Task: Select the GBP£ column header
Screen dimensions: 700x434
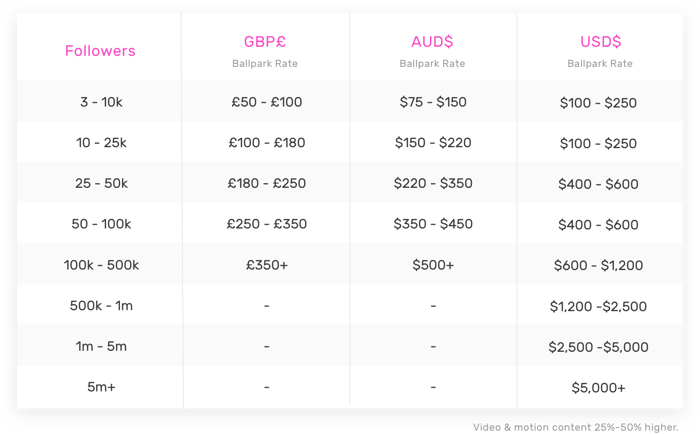Action: pyautogui.click(x=265, y=42)
